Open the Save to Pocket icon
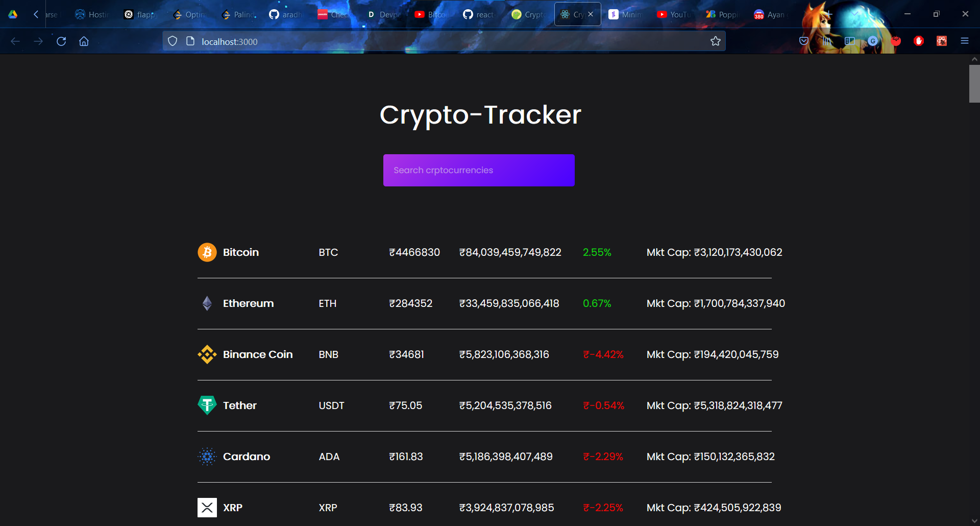The image size is (980, 526). coord(804,41)
